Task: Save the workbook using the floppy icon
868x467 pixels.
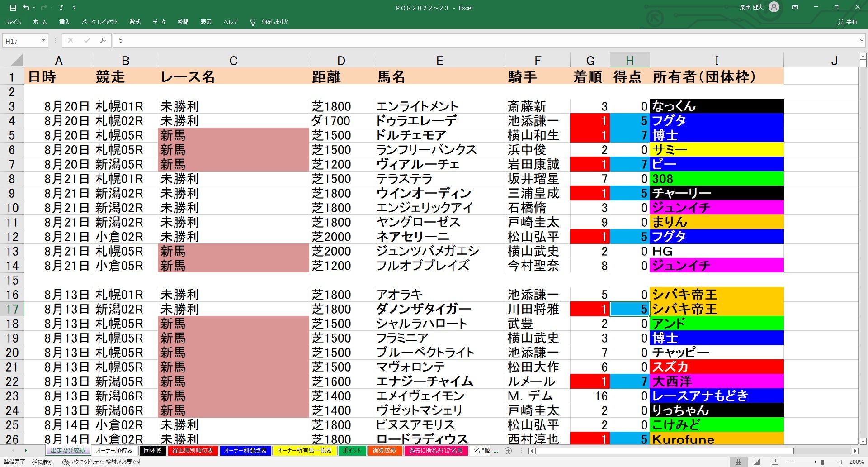Action: (x=13, y=8)
